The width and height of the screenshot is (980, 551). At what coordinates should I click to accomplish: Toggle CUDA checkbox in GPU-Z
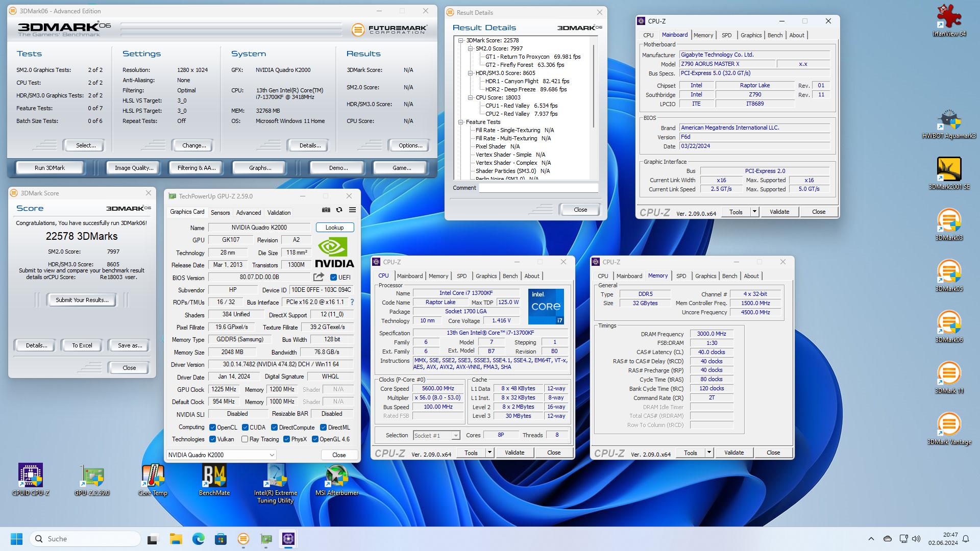pos(245,428)
